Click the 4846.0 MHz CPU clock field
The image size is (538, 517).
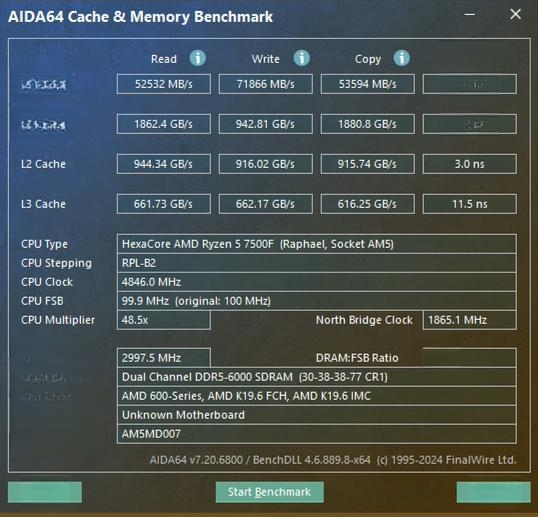tap(317, 282)
